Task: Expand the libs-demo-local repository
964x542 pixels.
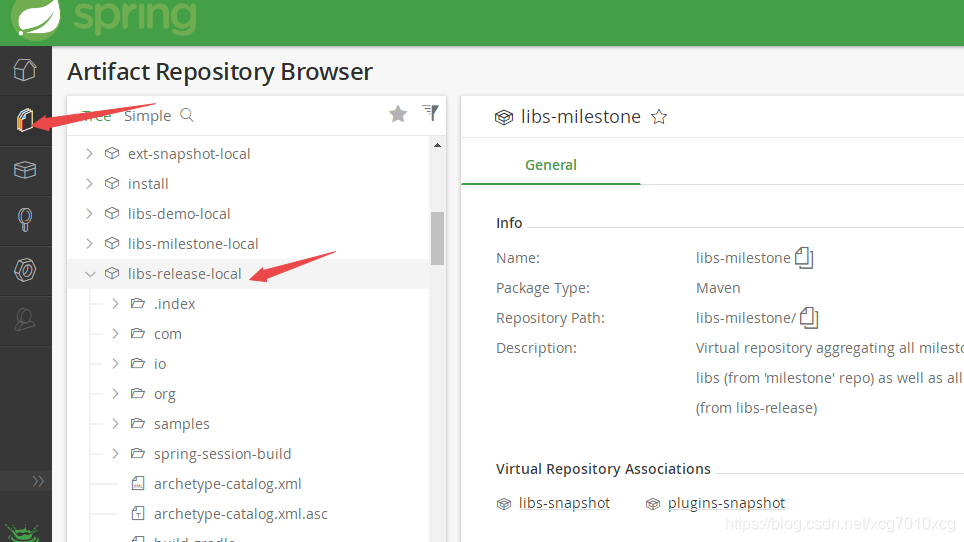Action: point(89,213)
